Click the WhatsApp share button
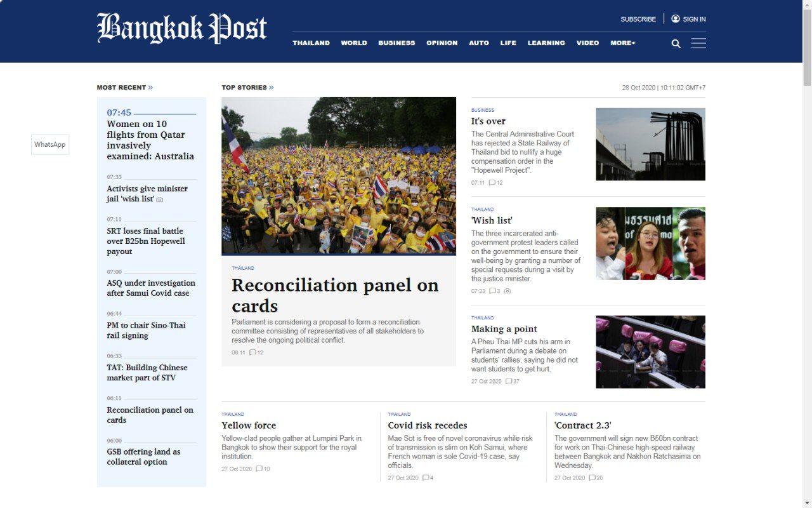This screenshot has width=812, height=508. pyautogui.click(x=50, y=145)
